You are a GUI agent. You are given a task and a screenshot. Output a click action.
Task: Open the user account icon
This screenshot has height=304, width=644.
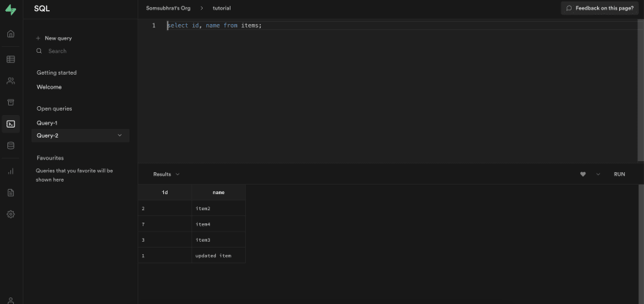point(11,301)
